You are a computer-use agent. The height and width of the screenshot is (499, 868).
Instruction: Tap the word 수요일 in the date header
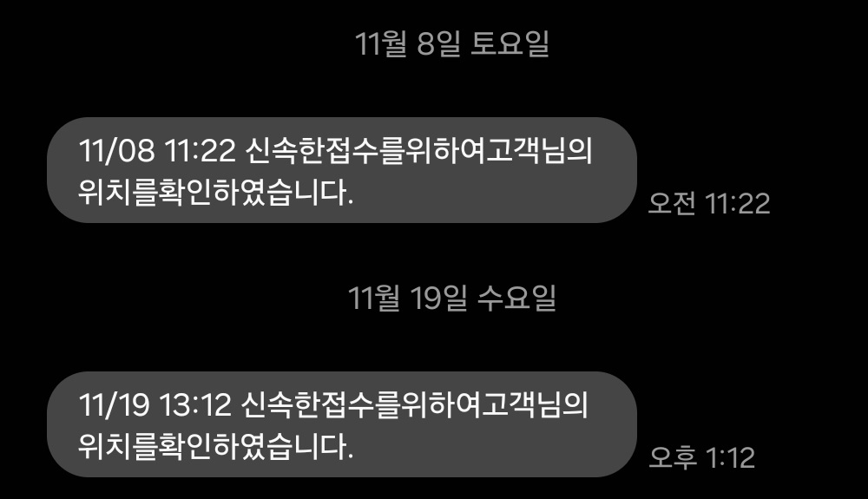516,299
